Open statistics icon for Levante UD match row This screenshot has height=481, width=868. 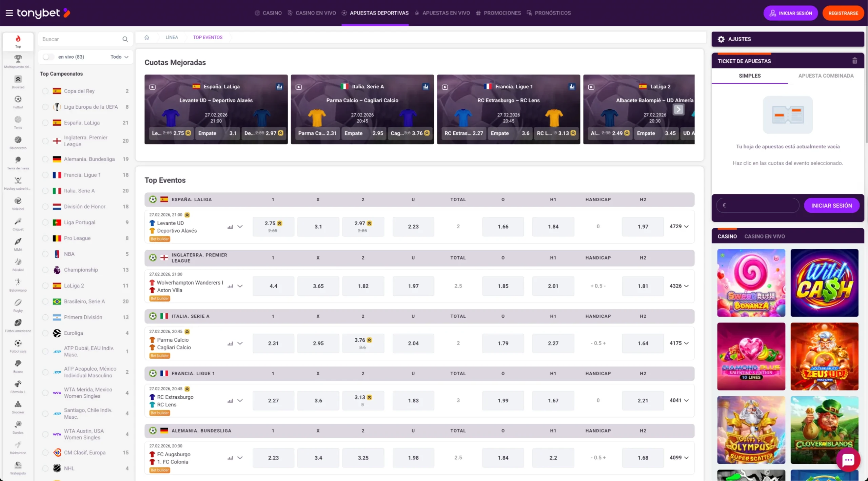pyautogui.click(x=230, y=227)
